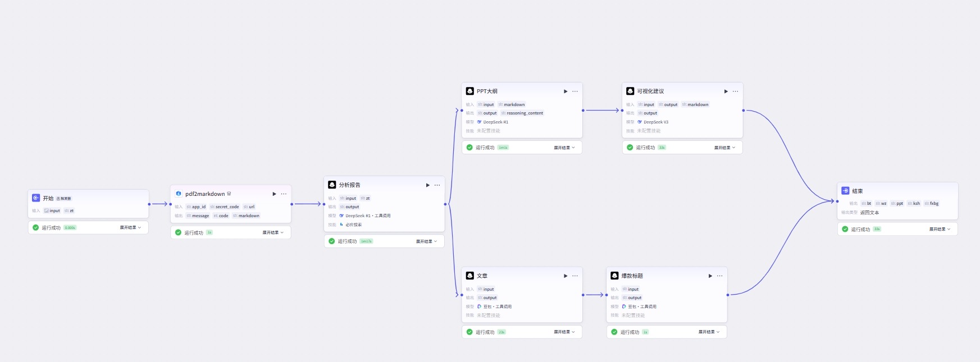
Task: Open more options on 分析报告 node
Action: [x=437, y=185]
